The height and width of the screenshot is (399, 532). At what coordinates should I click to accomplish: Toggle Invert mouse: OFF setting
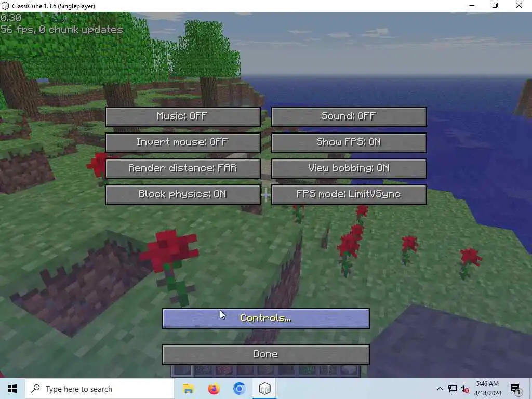point(183,142)
